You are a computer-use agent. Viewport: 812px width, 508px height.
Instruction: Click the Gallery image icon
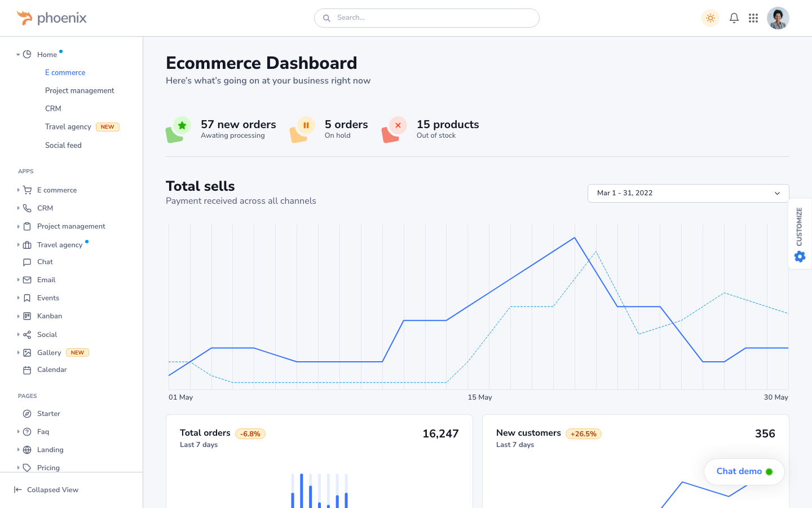pyautogui.click(x=27, y=353)
